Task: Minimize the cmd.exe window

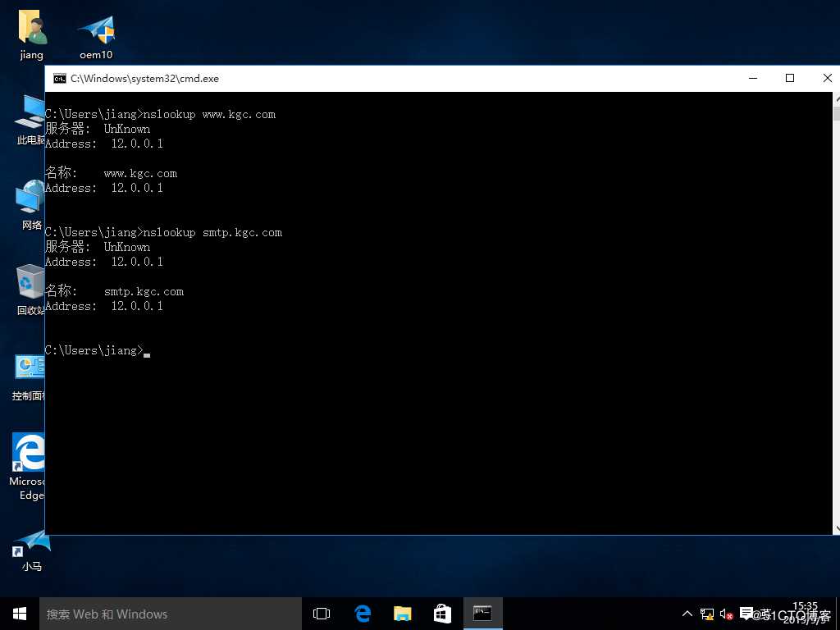Action: pos(753,78)
